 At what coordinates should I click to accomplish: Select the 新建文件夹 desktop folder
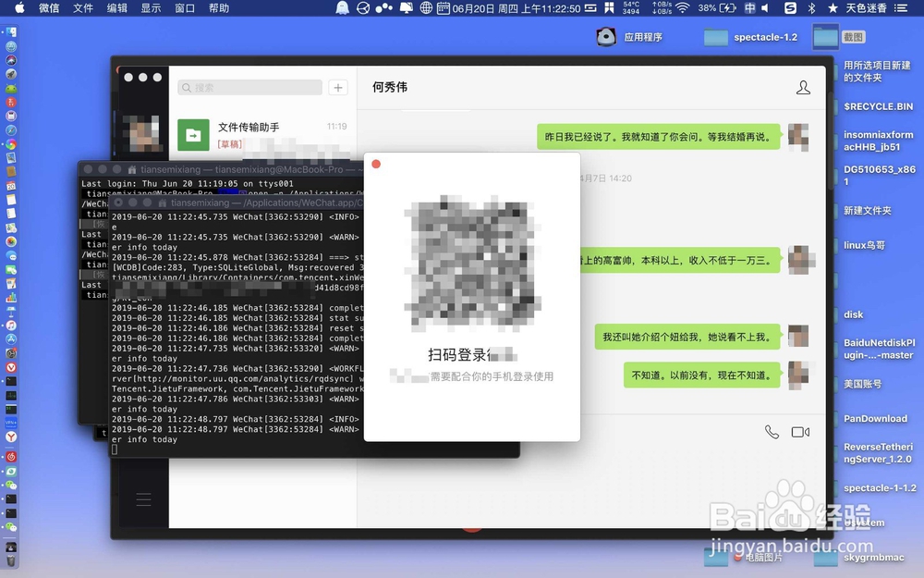pos(867,211)
